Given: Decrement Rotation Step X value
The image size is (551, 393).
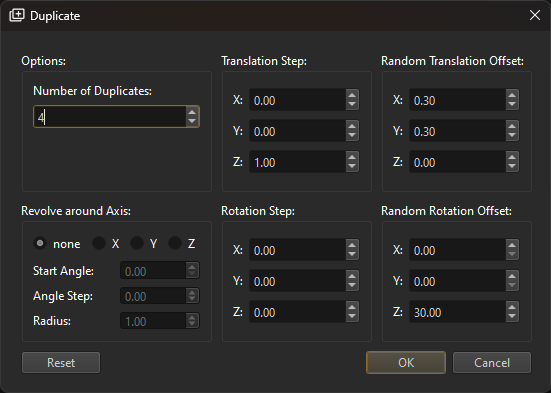Looking at the screenshot, I should (x=352, y=255).
